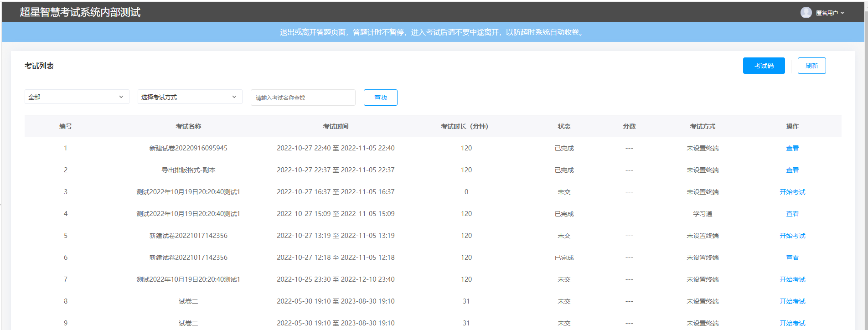
Task: Refresh the exam list with 刷新
Action: click(812, 66)
